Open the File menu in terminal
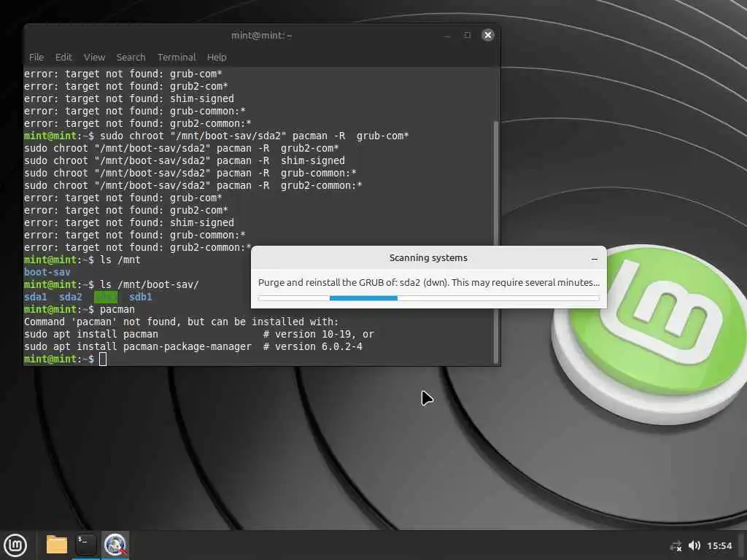The width and height of the screenshot is (747, 560). click(36, 57)
